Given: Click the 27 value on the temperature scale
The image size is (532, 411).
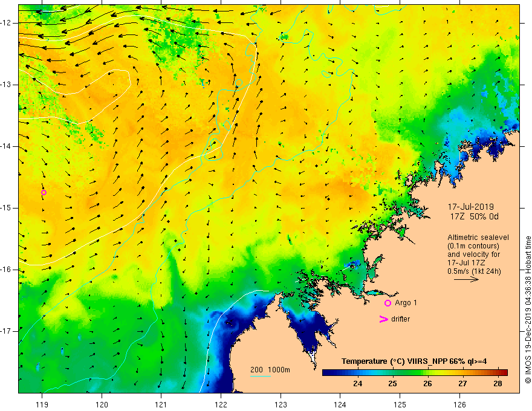Looking at the screenshot, I should pyautogui.click(x=462, y=384).
